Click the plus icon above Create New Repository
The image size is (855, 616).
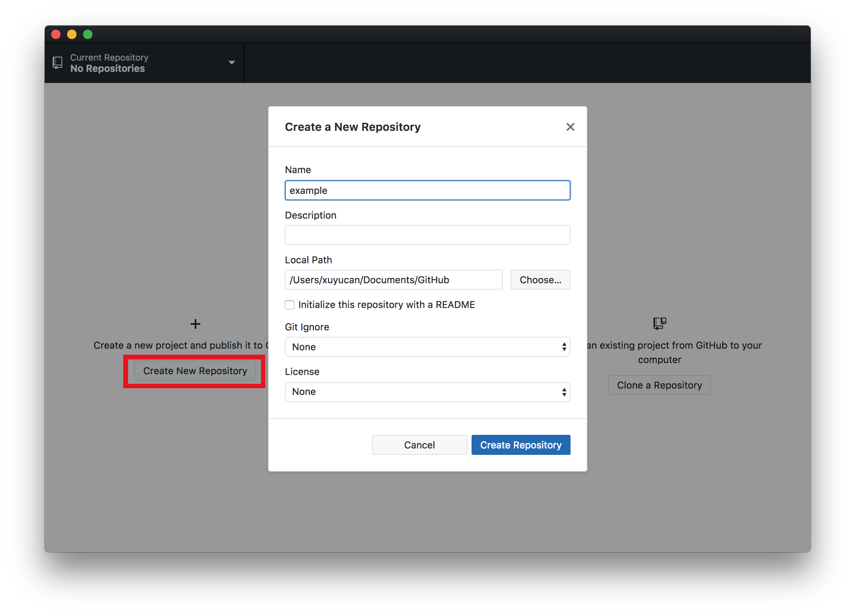pos(195,324)
